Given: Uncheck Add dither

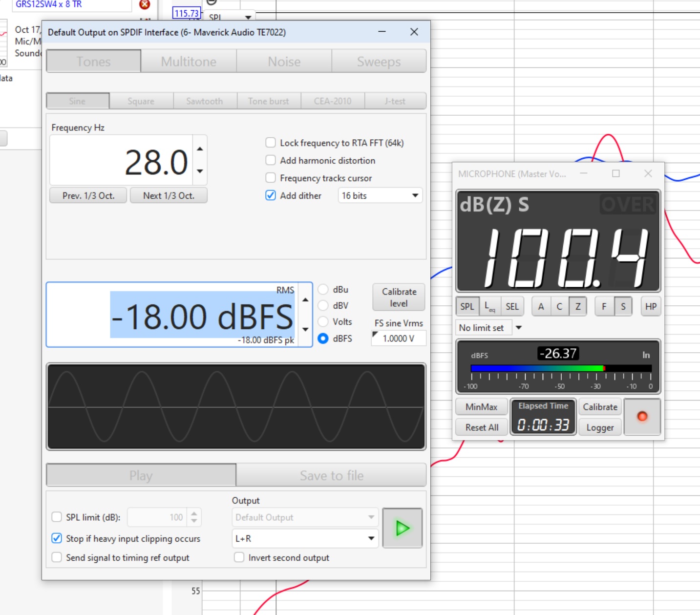Looking at the screenshot, I should 270,195.
